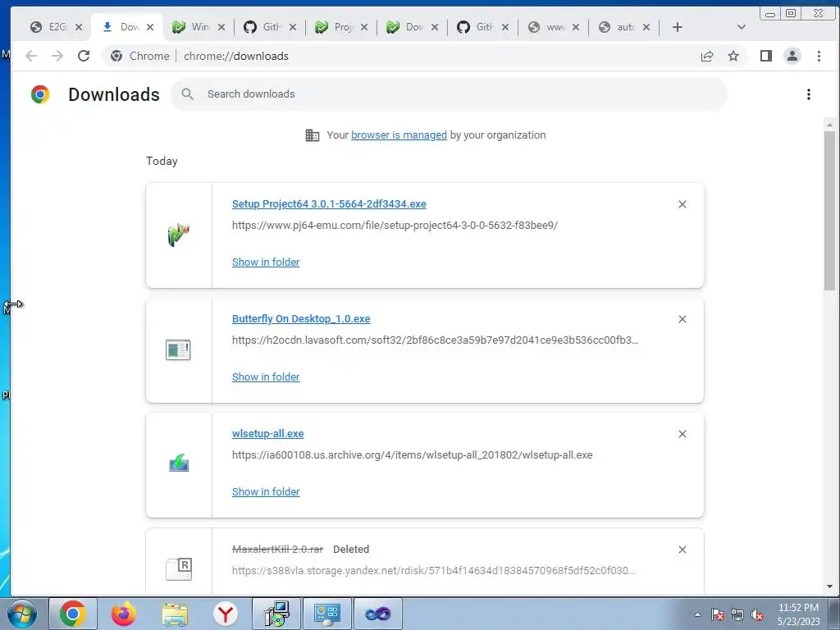Open the Chrome side panel

(766, 56)
